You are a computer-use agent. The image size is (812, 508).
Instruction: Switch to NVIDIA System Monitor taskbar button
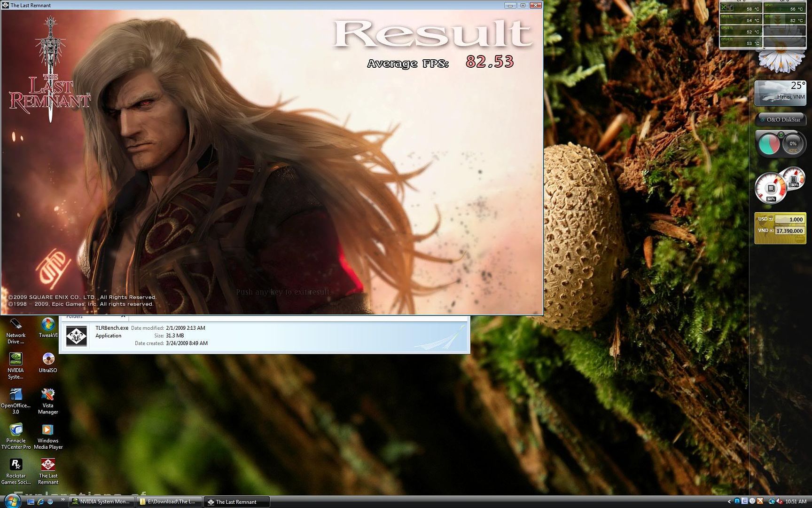tap(101, 502)
